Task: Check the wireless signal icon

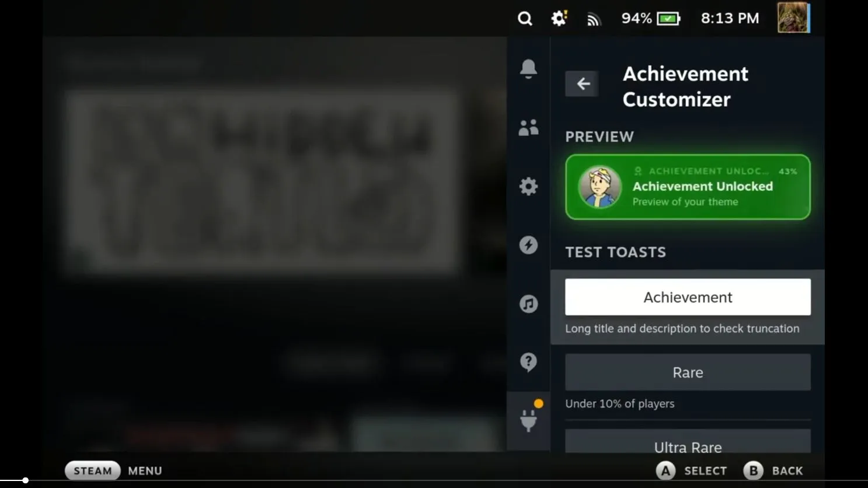Action: point(594,20)
